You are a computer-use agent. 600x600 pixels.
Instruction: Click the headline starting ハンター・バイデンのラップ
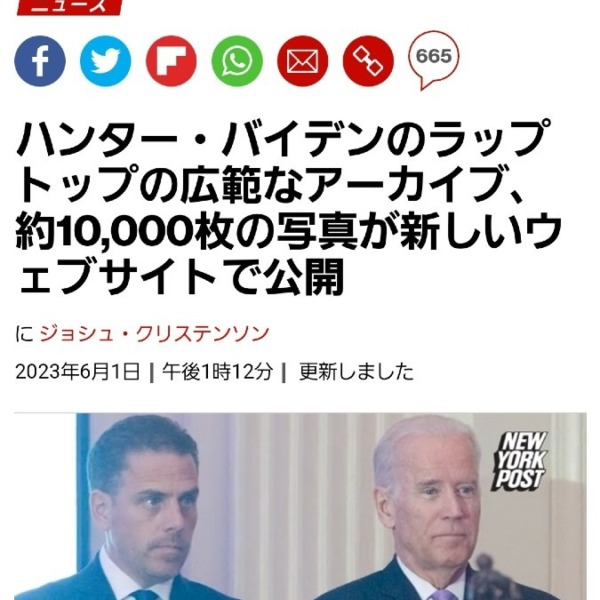click(x=284, y=139)
